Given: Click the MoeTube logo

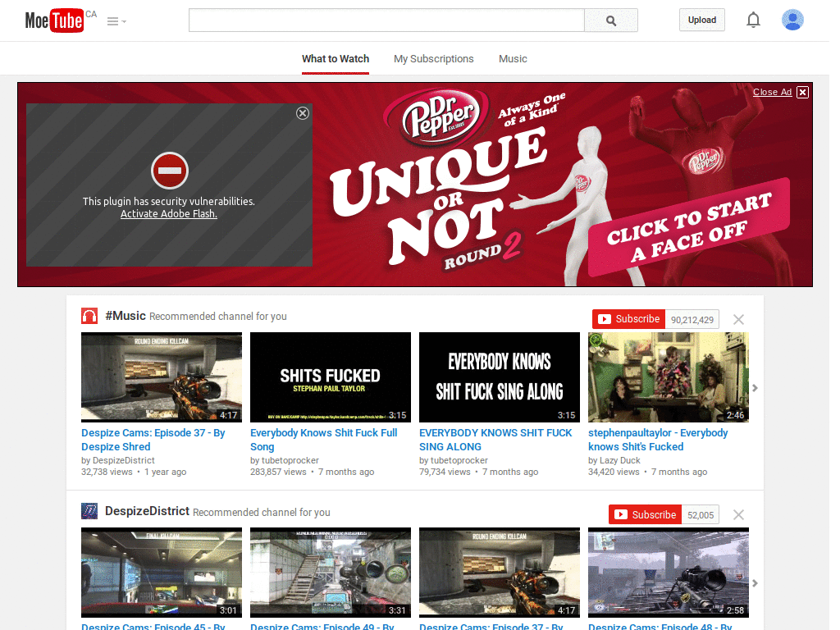Looking at the screenshot, I should [55, 21].
